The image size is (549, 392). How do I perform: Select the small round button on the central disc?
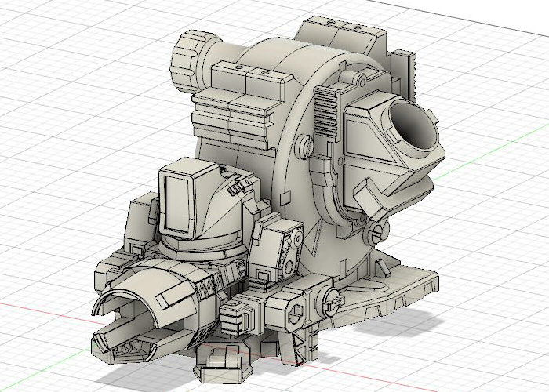[304, 147]
